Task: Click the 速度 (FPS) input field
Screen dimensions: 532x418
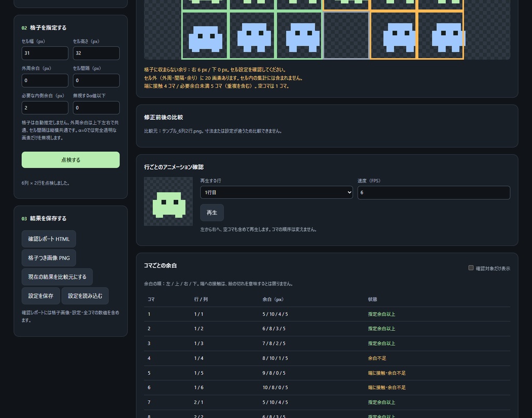Action: [434, 193]
